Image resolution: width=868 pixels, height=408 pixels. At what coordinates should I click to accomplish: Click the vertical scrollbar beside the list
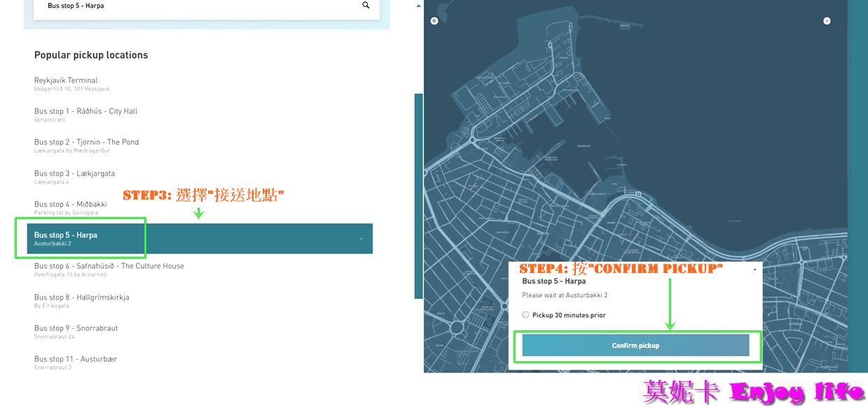pyautogui.click(x=419, y=196)
